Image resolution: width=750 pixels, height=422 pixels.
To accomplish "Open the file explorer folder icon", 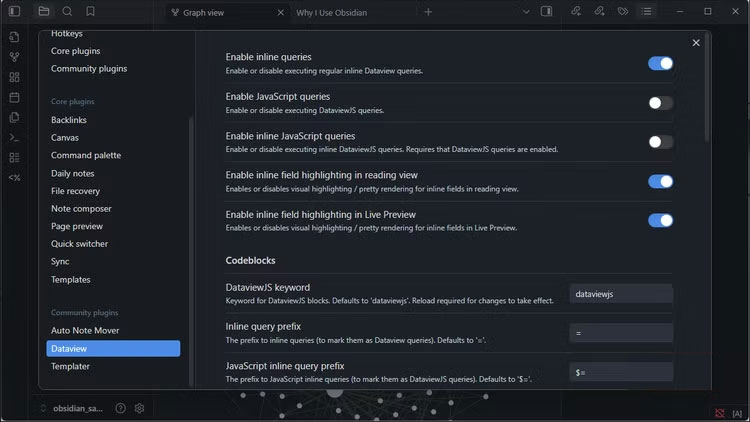I will coord(43,12).
